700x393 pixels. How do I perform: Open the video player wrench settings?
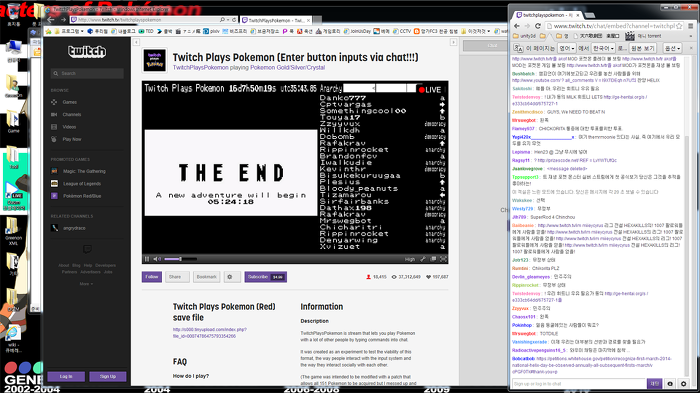point(423,259)
